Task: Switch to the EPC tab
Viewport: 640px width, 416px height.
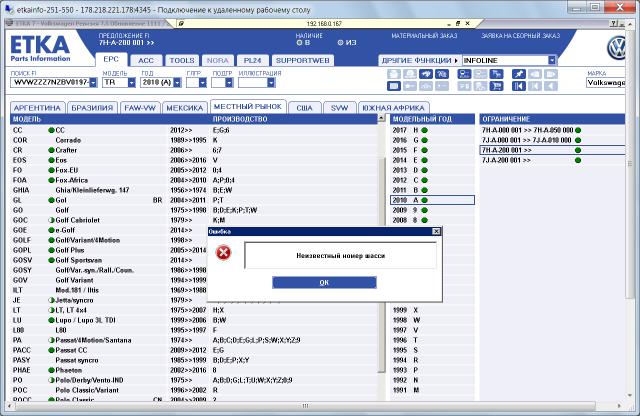Action: coord(111,59)
